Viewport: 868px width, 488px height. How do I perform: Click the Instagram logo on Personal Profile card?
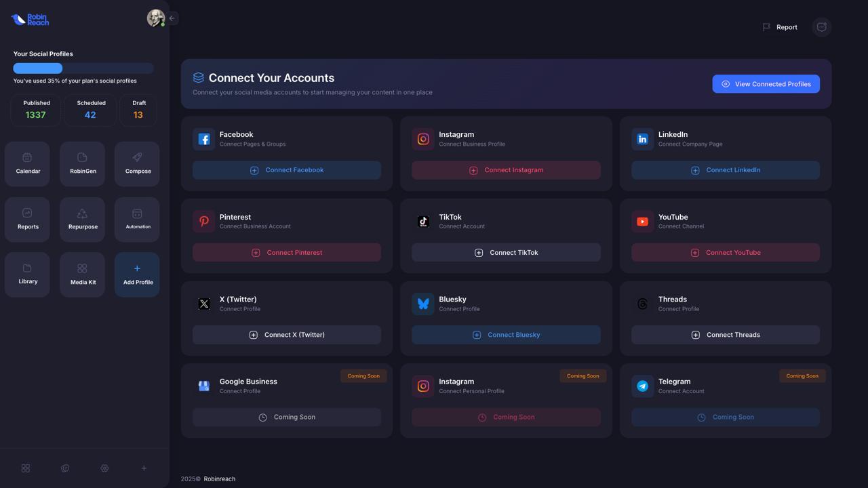tap(423, 386)
